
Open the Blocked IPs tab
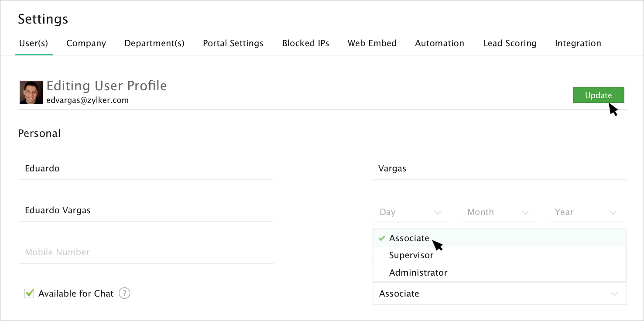click(x=305, y=43)
